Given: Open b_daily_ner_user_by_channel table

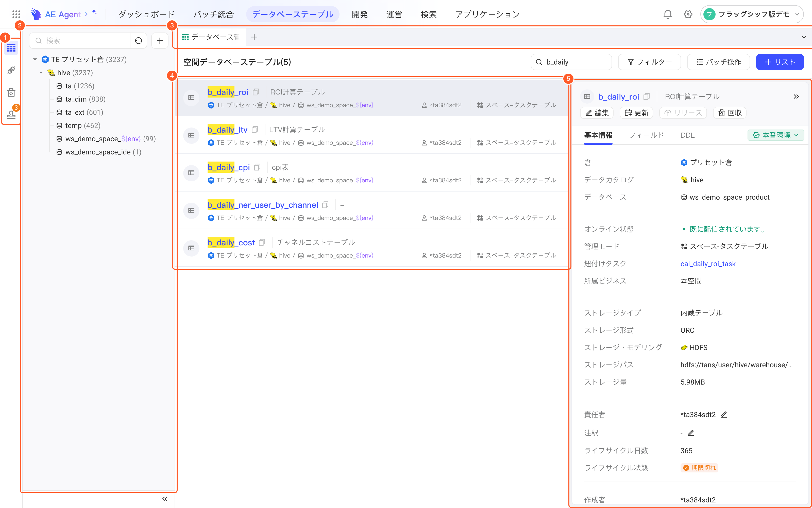Looking at the screenshot, I should (x=262, y=205).
